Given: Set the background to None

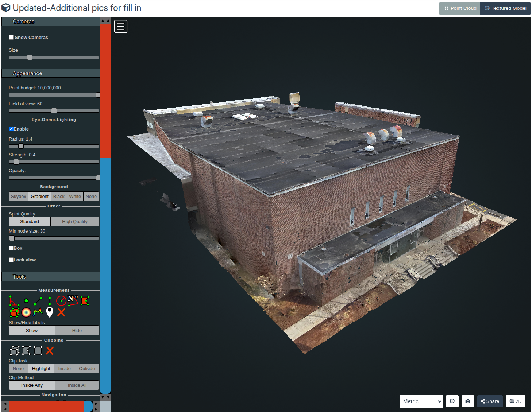Looking at the screenshot, I should point(91,197).
